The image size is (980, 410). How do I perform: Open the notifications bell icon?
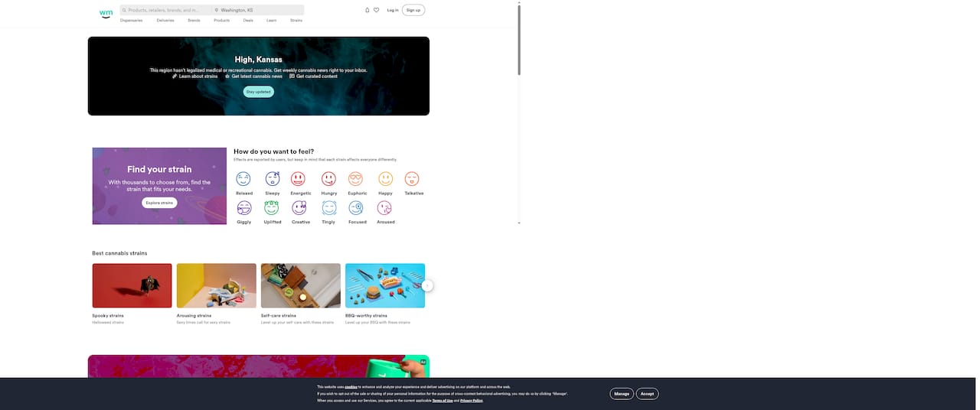[367, 10]
